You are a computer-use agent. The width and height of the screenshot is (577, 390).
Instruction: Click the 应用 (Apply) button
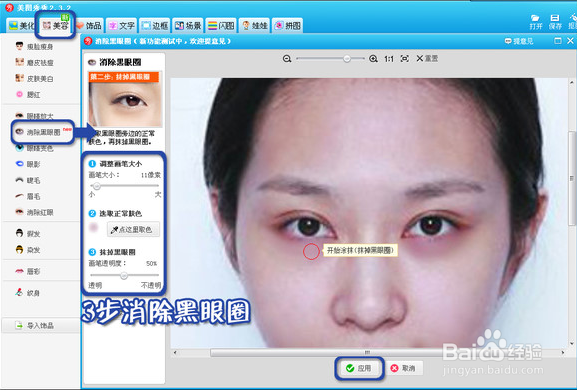tap(359, 368)
